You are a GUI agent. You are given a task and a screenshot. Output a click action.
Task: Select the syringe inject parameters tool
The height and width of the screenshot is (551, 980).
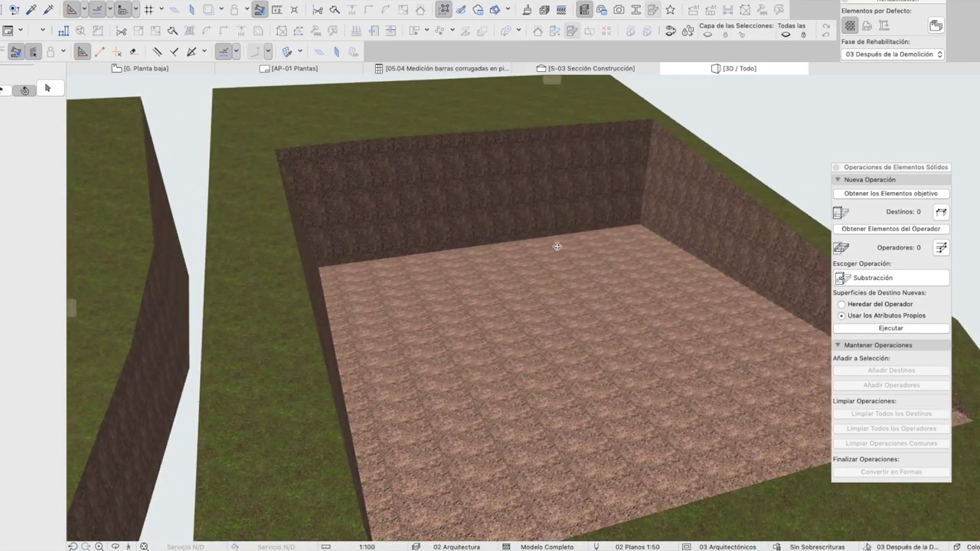pos(48,10)
